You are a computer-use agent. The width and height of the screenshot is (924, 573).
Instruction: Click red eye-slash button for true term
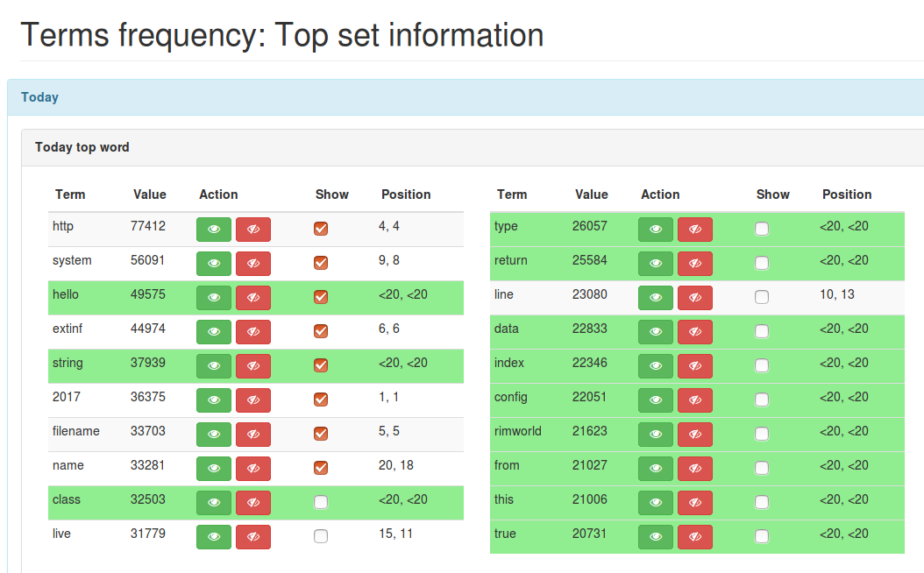pyautogui.click(x=695, y=537)
